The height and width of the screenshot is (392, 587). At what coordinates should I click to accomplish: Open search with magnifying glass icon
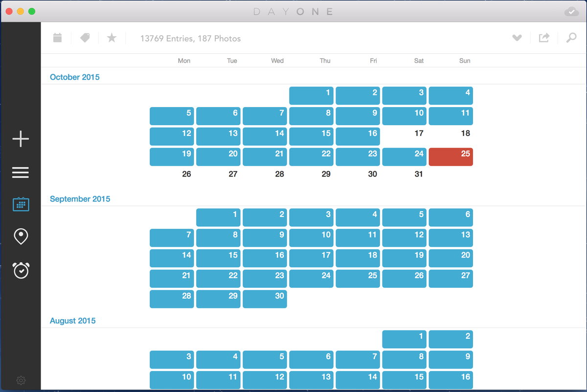(x=571, y=38)
